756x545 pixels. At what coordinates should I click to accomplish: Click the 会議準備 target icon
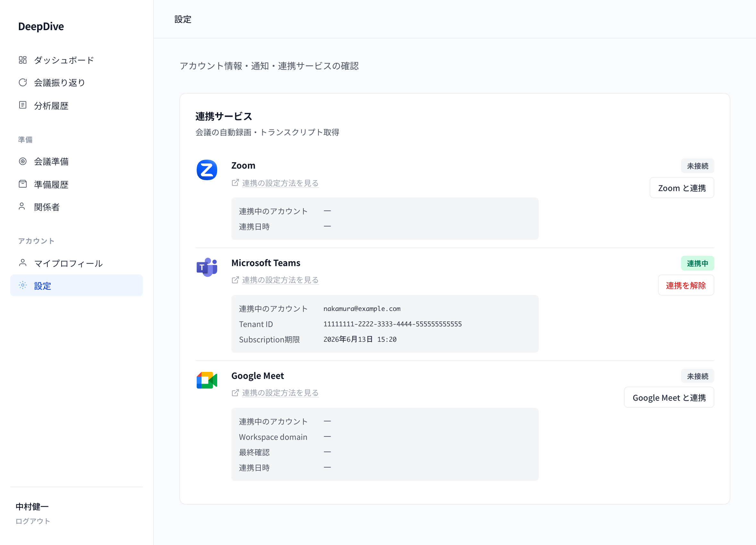click(23, 162)
